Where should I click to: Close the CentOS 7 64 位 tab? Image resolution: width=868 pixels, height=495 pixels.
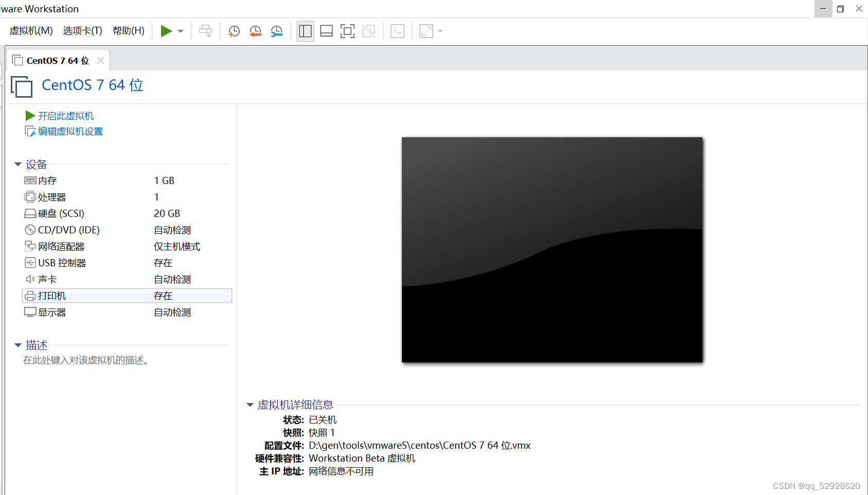pos(101,61)
